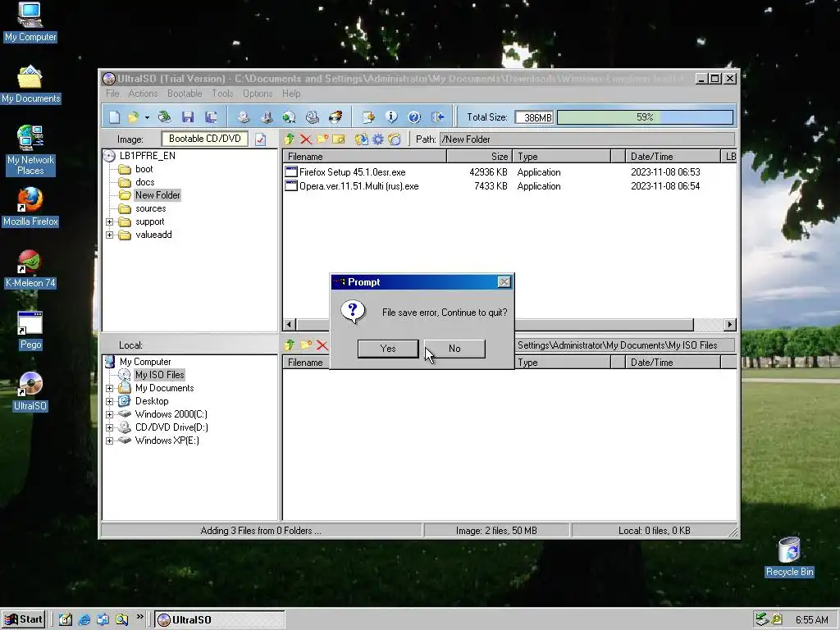The image size is (840, 630).
Task: Open the Help menu
Action: pos(291,94)
